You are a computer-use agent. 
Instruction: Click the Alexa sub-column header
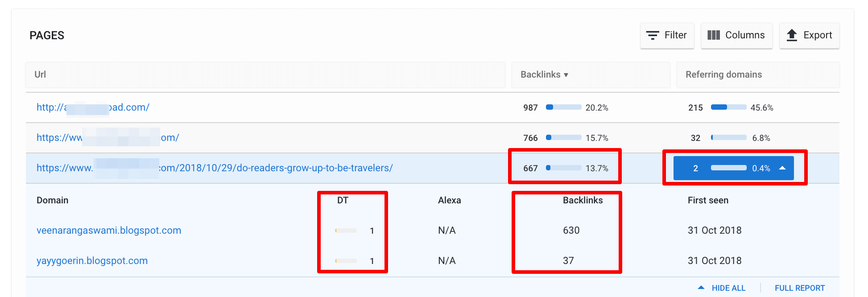450,200
